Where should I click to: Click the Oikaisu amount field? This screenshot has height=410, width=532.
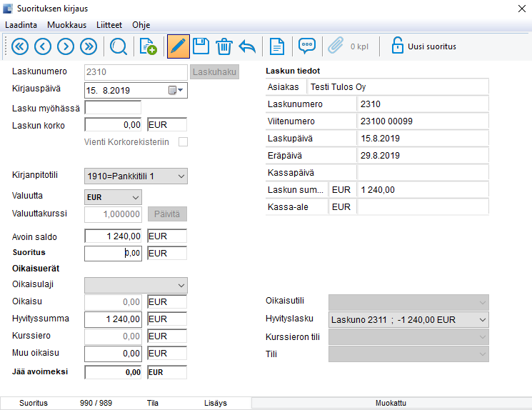click(x=113, y=301)
